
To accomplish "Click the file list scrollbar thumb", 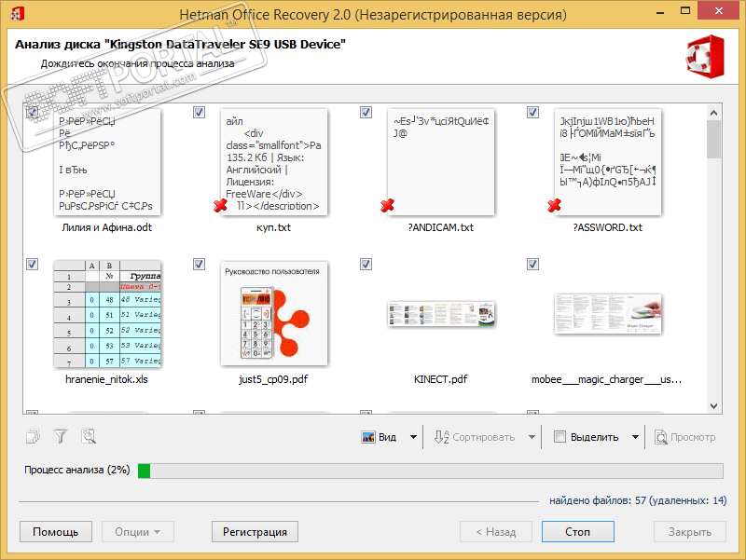I will 713,139.
